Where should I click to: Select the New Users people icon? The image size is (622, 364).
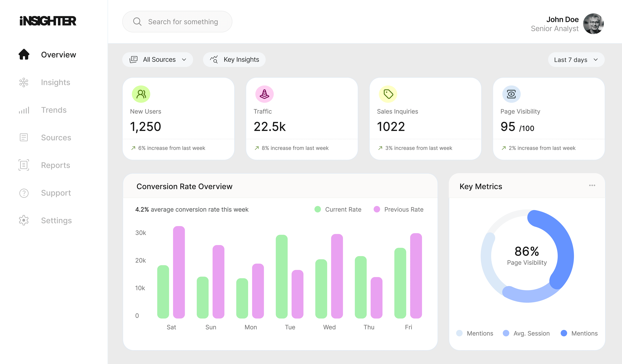click(141, 94)
